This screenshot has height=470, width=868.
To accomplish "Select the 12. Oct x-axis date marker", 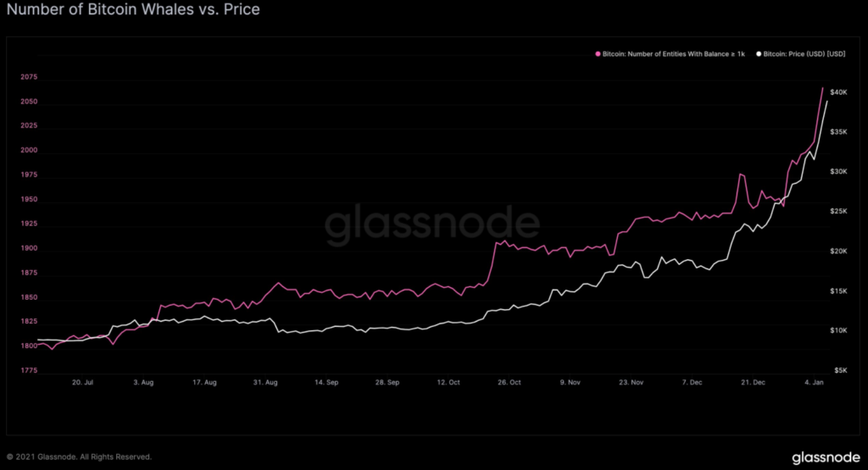I will coord(448,383).
